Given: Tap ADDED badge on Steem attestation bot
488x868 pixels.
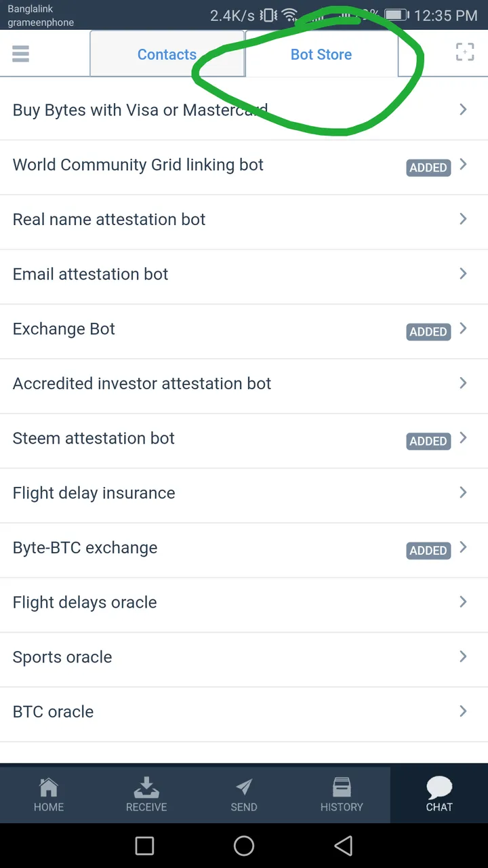Looking at the screenshot, I should tap(428, 441).
